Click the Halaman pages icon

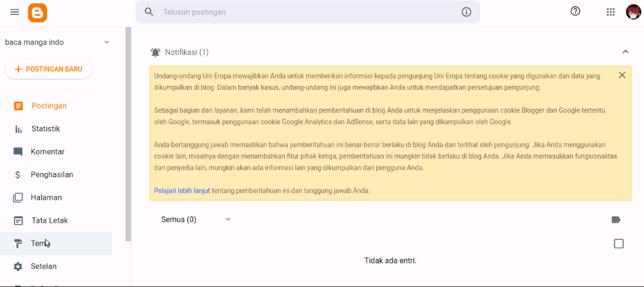pos(18,198)
